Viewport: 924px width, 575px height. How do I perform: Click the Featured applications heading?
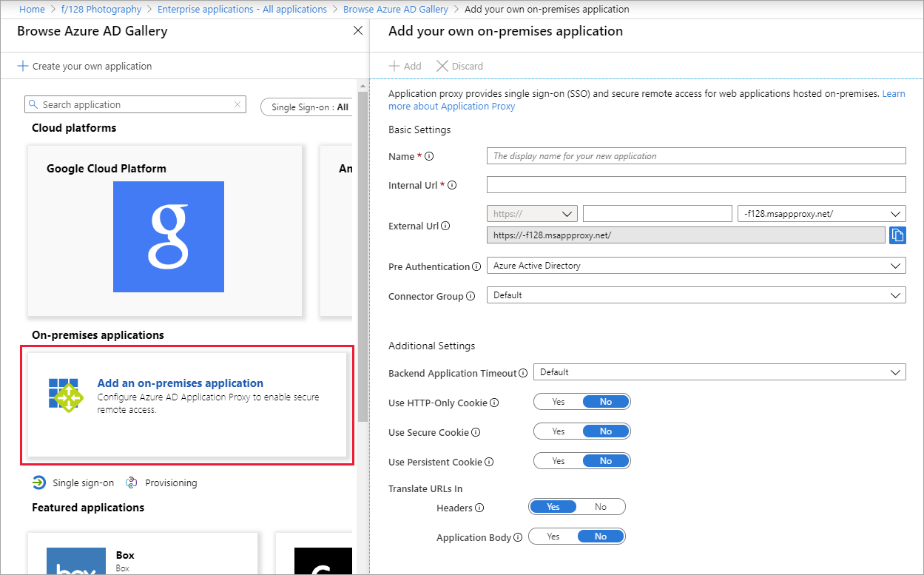88,508
